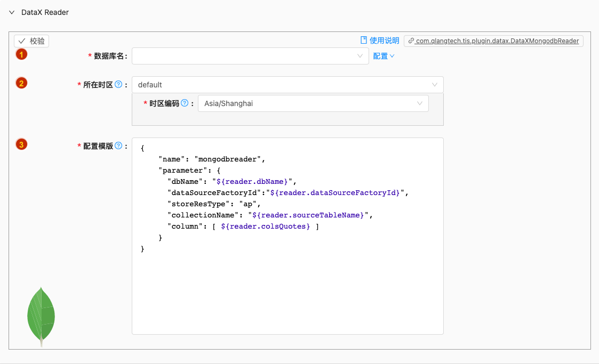Click the checkmark icon on 校验
This screenshot has width=599, height=364.
22,41
